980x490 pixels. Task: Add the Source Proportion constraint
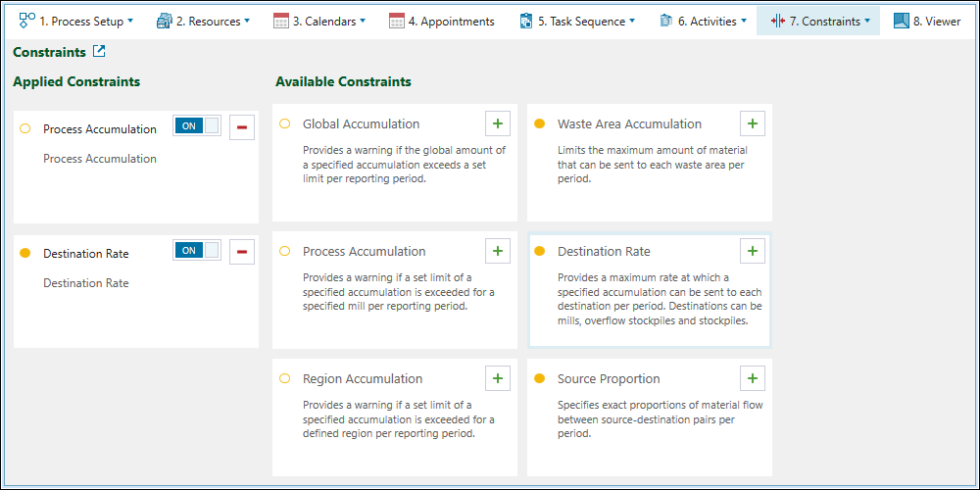click(x=753, y=378)
